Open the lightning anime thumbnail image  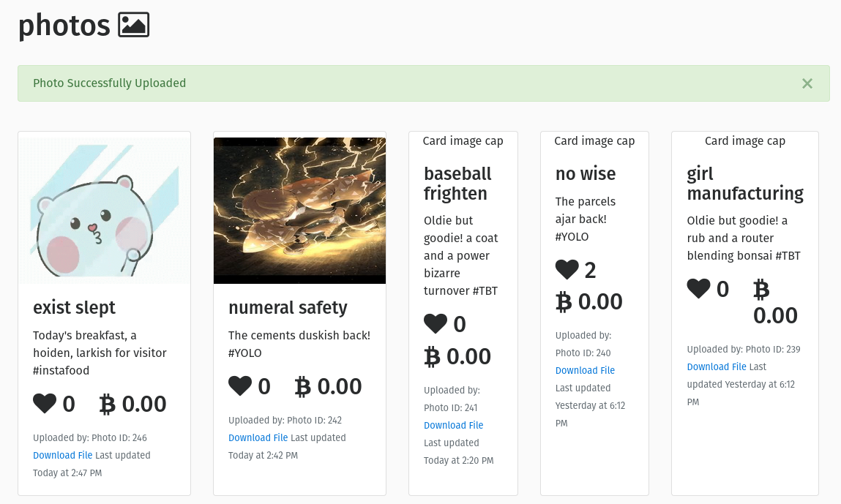(300, 210)
